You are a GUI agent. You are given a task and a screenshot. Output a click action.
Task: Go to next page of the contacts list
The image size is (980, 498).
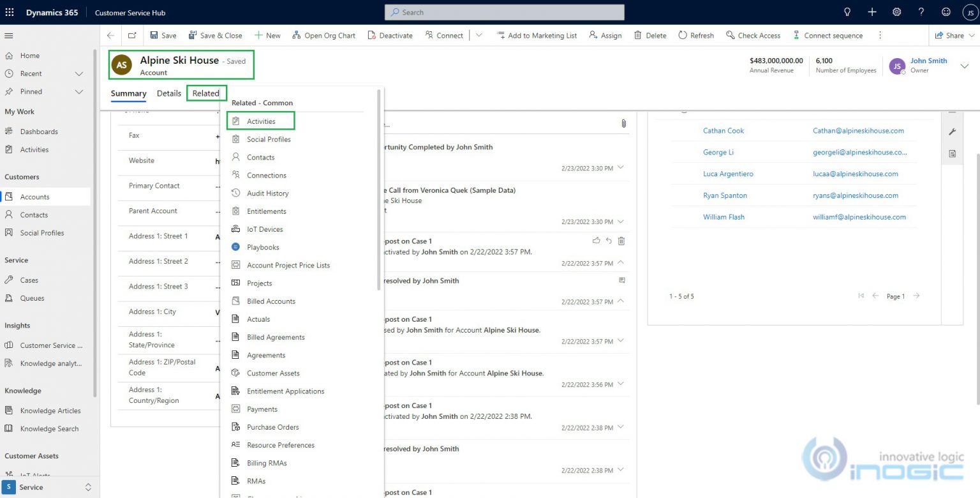[916, 296]
